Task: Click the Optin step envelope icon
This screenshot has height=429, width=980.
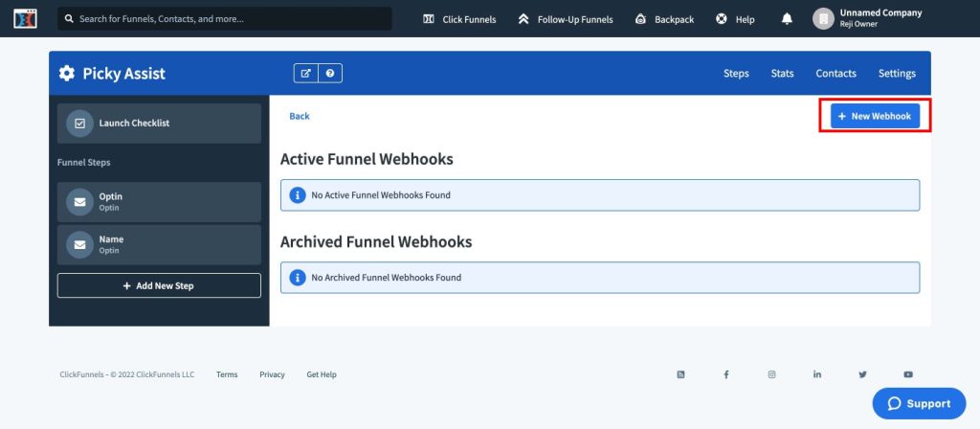Action: tap(80, 202)
